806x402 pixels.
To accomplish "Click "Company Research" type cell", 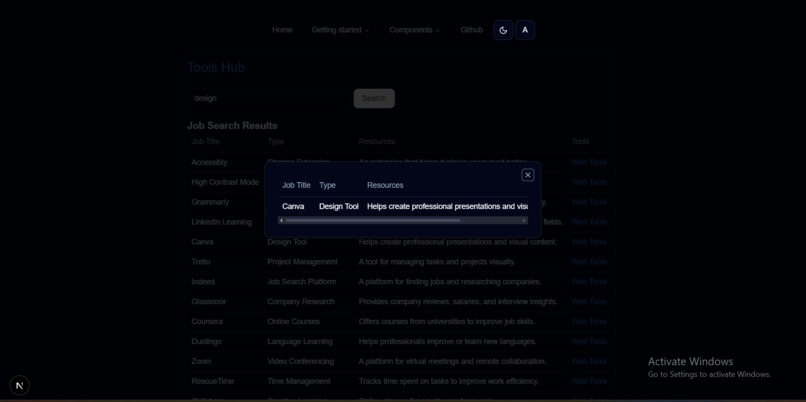I will (x=301, y=301).
